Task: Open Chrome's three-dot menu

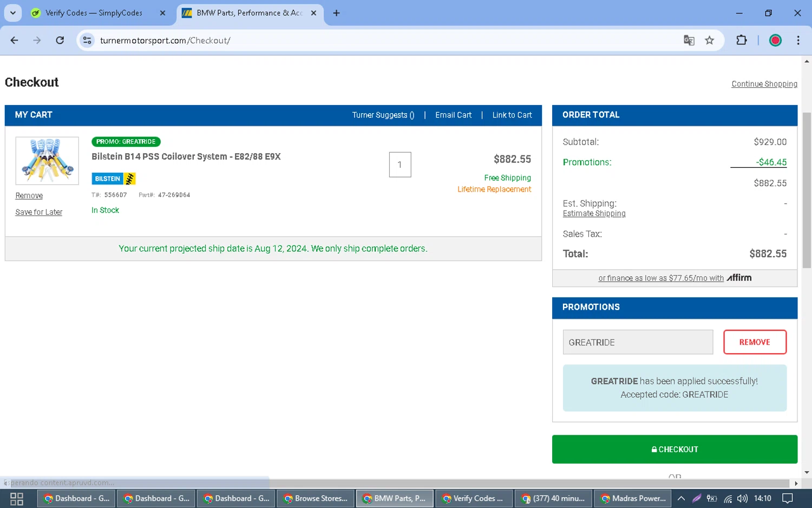Action: (x=798, y=40)
